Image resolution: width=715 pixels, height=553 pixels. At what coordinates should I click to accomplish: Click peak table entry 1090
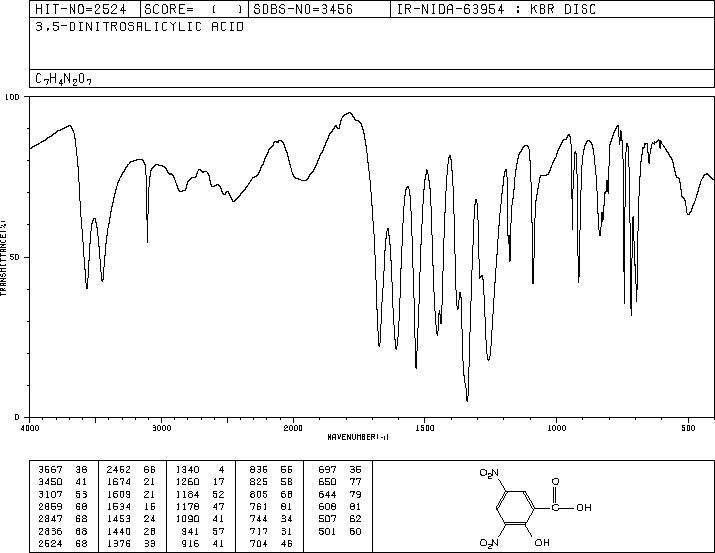(187, 519)
